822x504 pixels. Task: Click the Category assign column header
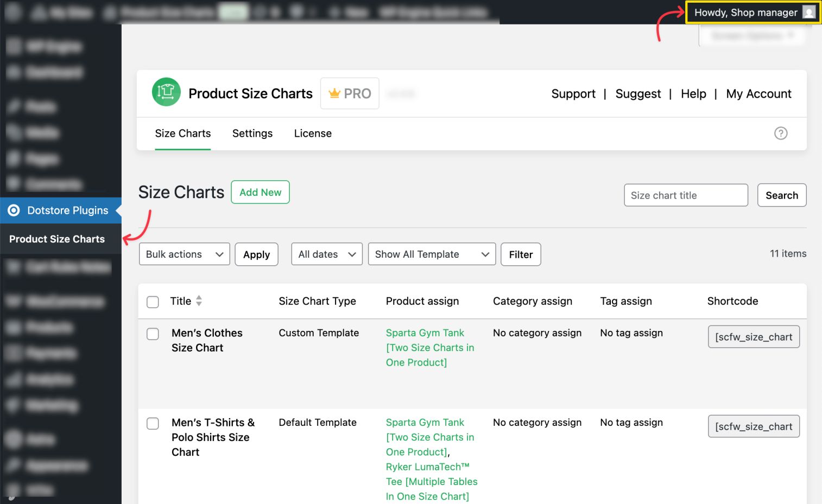533,301
